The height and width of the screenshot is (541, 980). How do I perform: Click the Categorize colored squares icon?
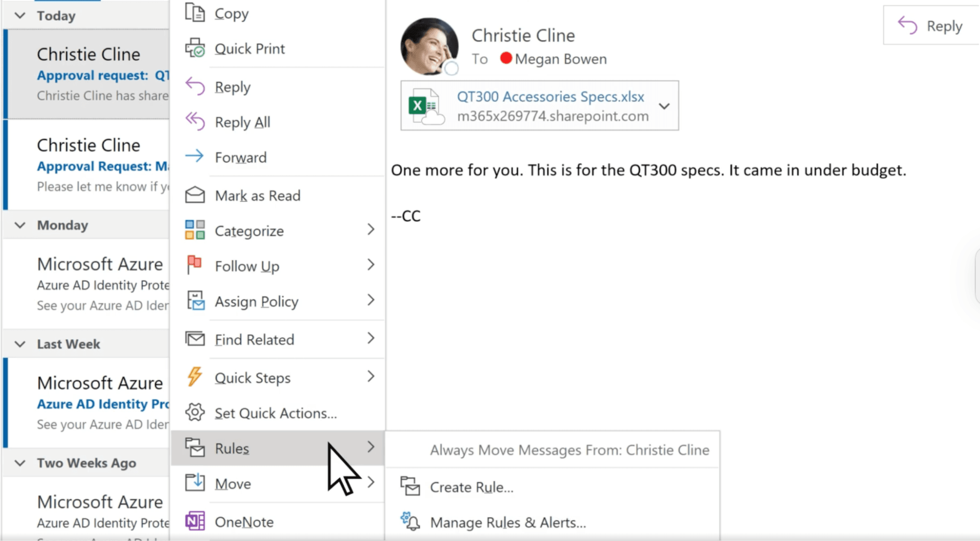[195, 230]
